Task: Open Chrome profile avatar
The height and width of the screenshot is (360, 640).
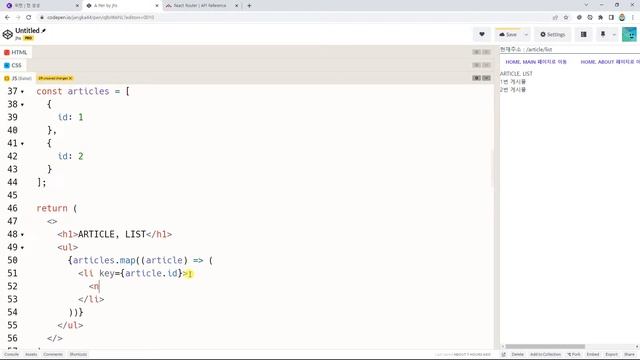Action: (x=622, y=18)
